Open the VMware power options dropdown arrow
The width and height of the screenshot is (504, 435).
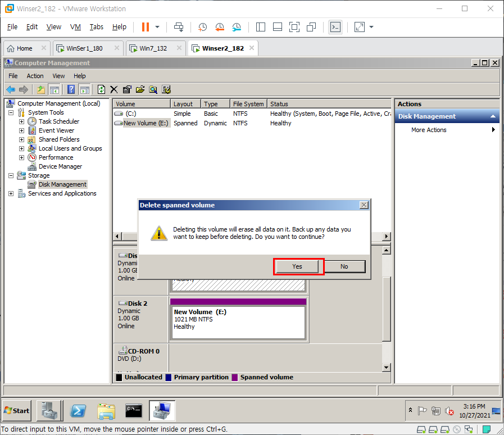(157, 27)
